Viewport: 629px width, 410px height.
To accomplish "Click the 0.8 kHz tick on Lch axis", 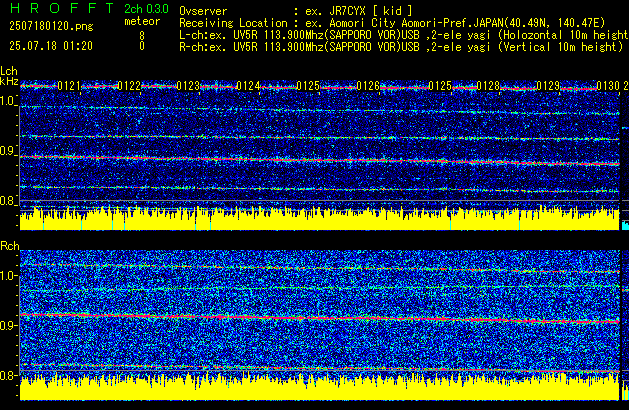I will [8, 201].
